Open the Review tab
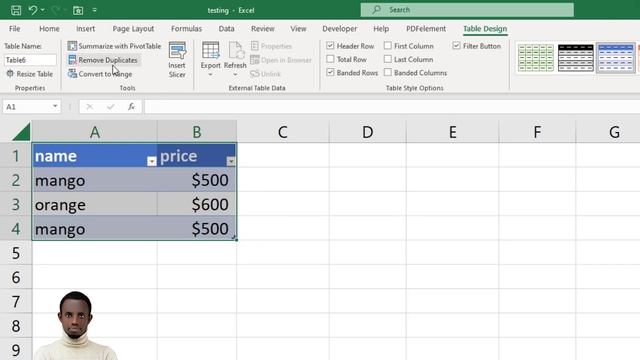The height and width of the screenshot is (360, 640). [x=262, y=29]
